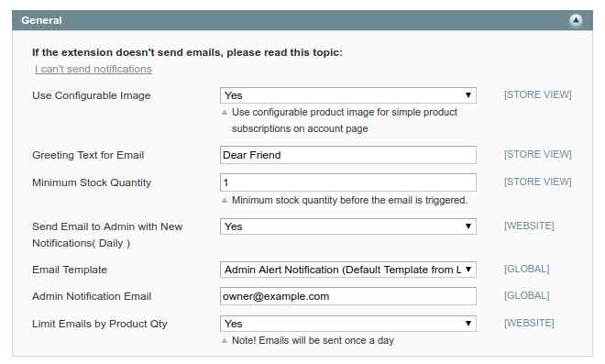Collapse the General section arrow icon

(576, 20)
